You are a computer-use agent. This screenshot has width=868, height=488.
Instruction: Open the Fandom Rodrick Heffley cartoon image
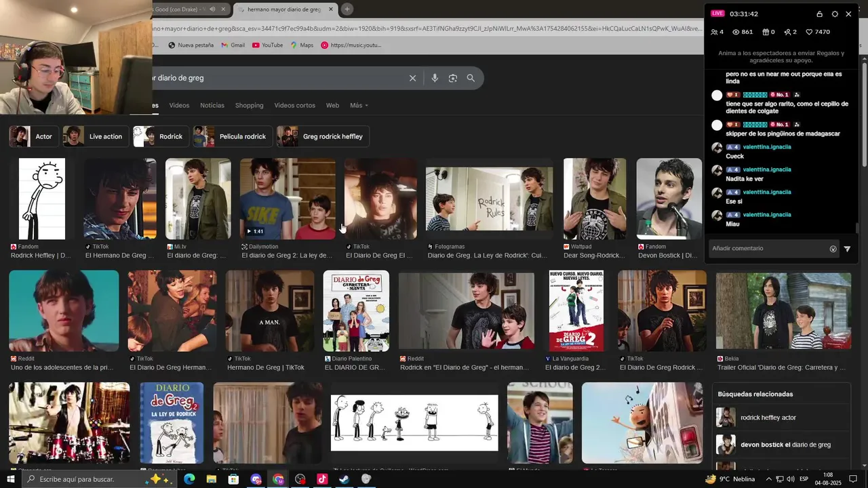coord(42,199)
